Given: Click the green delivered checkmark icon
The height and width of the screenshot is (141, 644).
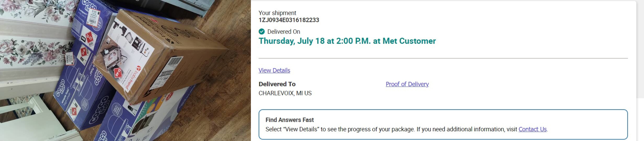Looking at the screenshot, I should 262,32.
